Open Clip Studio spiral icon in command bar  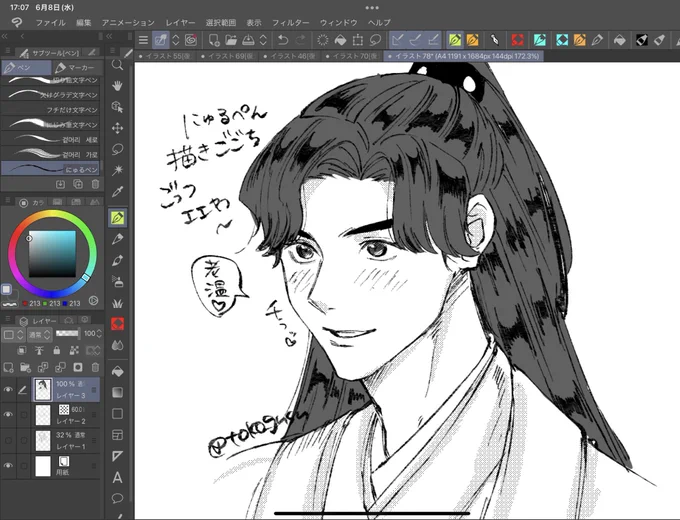[191, 40]
